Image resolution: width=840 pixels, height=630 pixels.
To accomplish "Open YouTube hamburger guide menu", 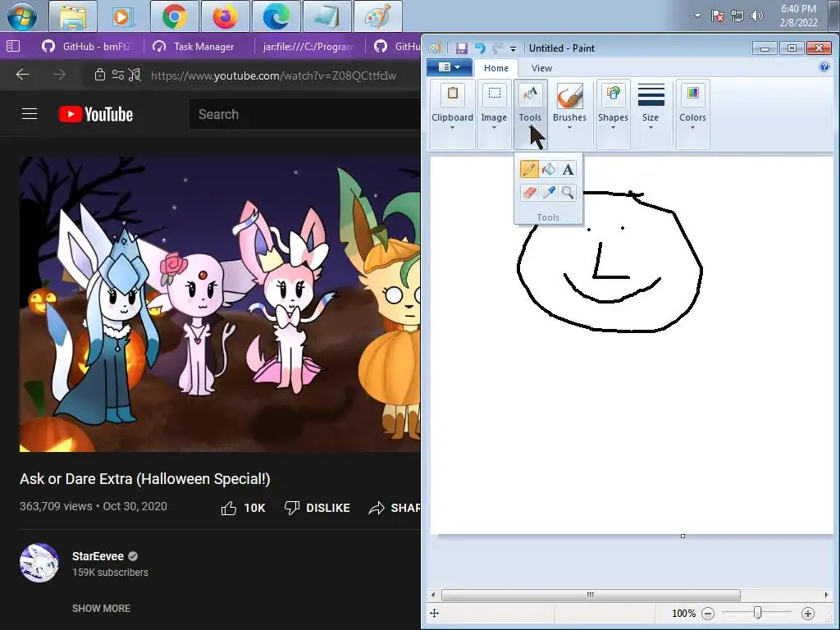I will 30,114.
